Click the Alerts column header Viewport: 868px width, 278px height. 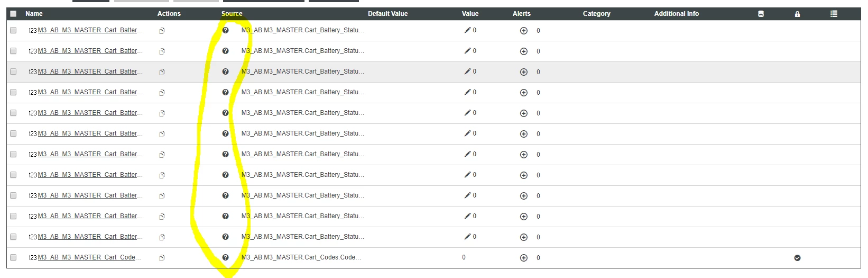[x=521, y=14]
